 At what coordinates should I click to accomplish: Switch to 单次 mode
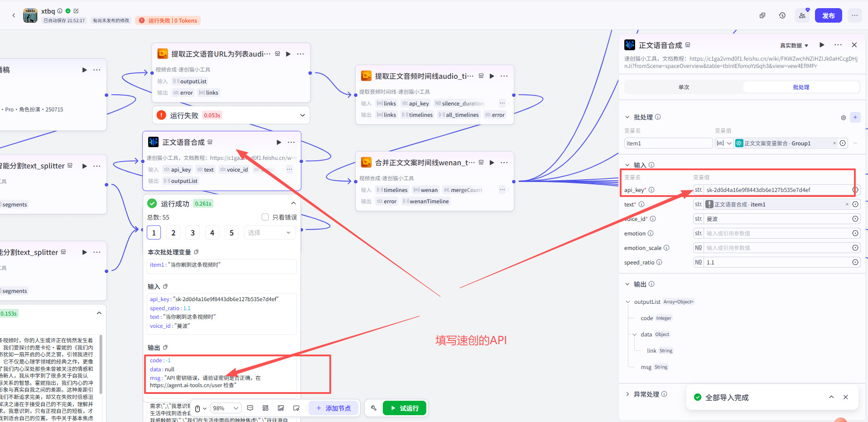point(684,87)
